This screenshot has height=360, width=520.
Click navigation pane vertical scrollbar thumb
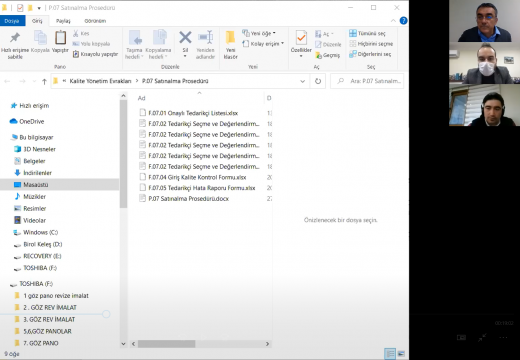coord(123,154)
